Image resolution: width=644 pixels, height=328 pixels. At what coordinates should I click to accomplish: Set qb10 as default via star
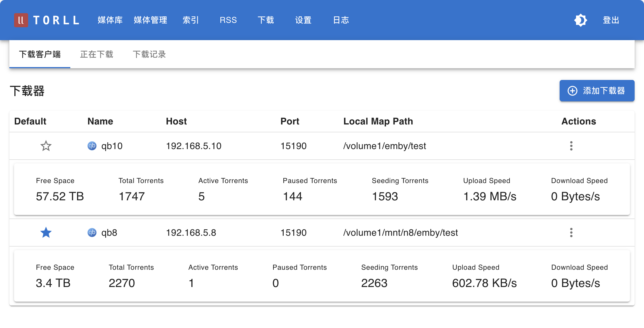(46, 146)
